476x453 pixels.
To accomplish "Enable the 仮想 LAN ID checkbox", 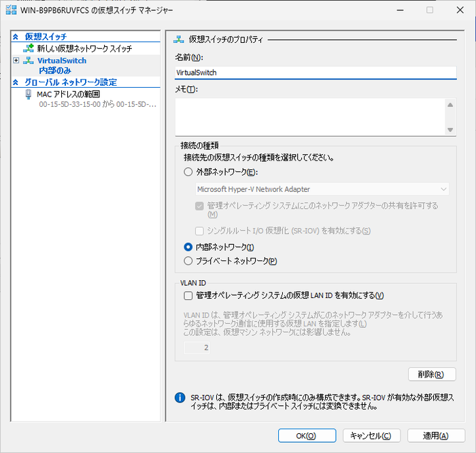I will coord(188,295).
